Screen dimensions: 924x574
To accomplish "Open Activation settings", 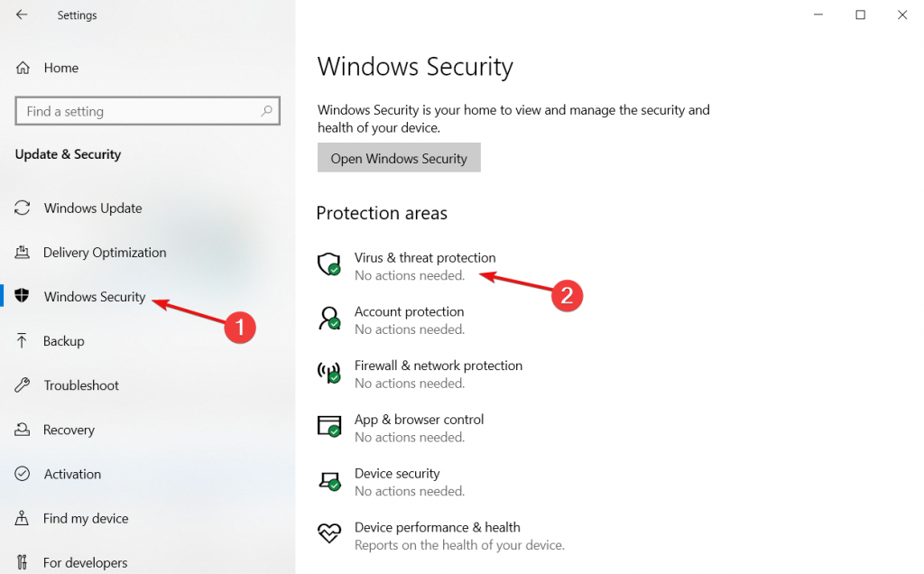I will (74, 474).
